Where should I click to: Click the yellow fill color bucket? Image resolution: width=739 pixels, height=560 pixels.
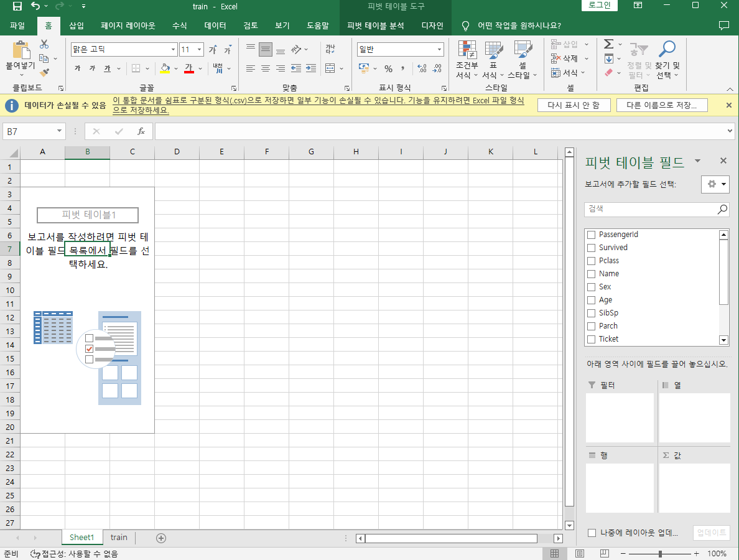pos(164,69)
